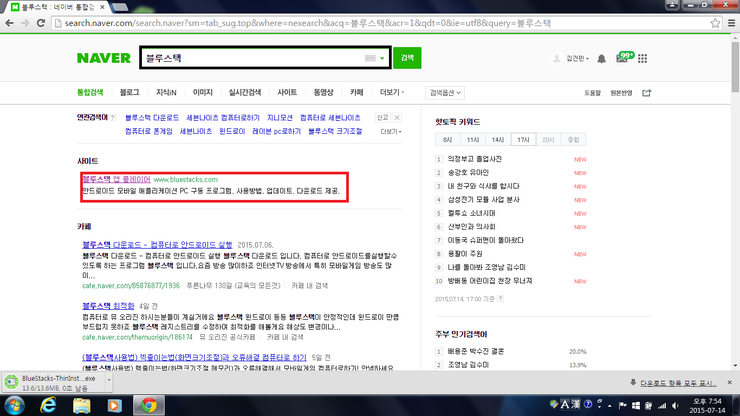Click URL cafe.naver.com/themuorigin/186174
740x416 pixels.
[x=137, y=337]
